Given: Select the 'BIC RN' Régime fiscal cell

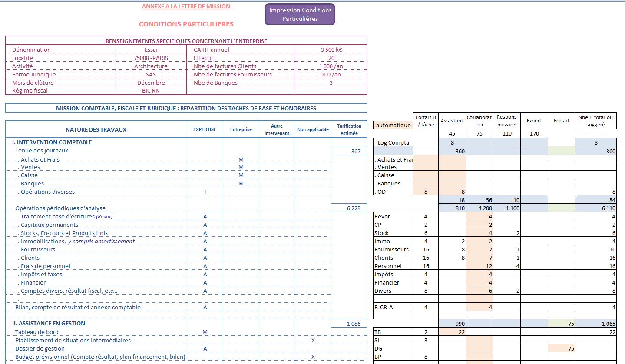Looking at the screenshot, I should click(151, 91).
